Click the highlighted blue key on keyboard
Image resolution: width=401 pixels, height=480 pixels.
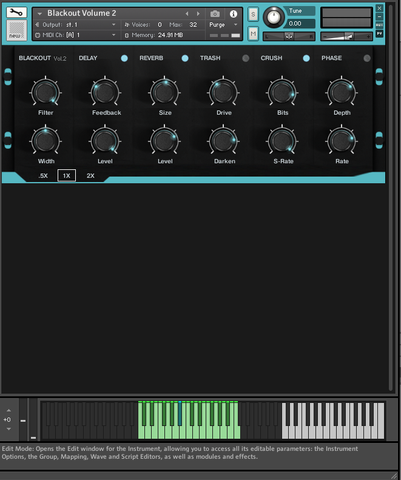180,414
